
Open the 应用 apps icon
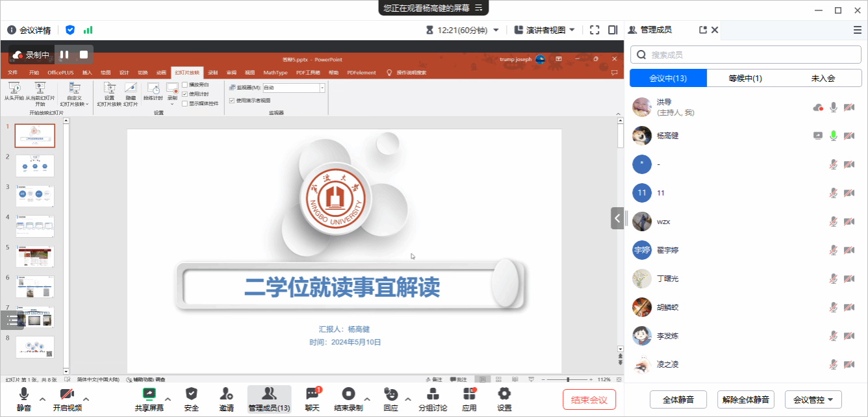coord(469,394)
